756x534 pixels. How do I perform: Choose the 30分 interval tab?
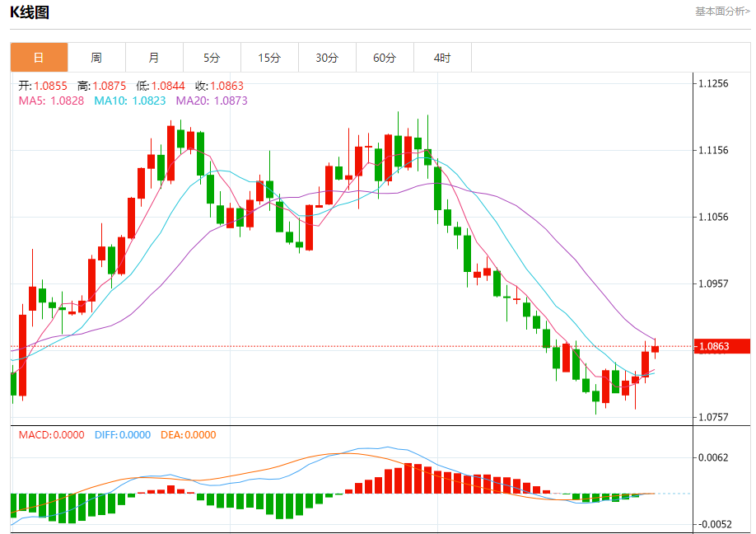point(327,58)
